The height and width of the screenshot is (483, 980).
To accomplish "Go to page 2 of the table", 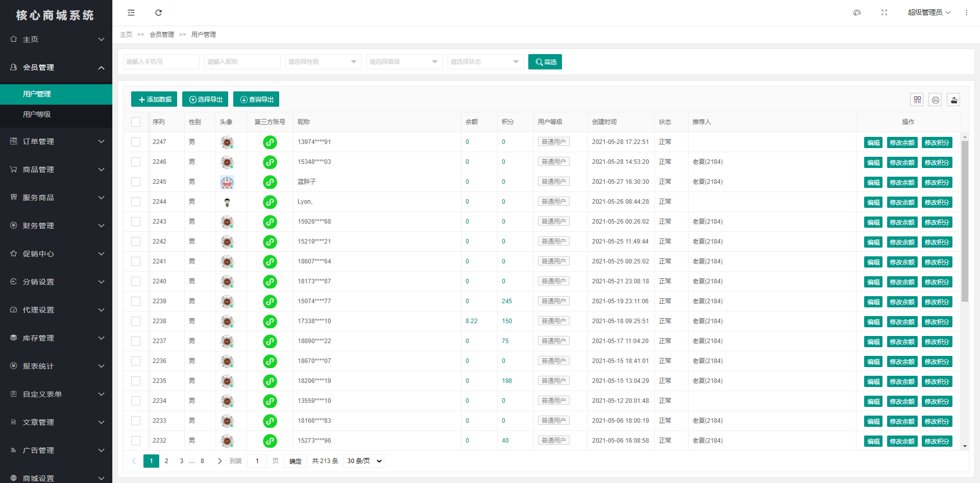I will (166, 461).
